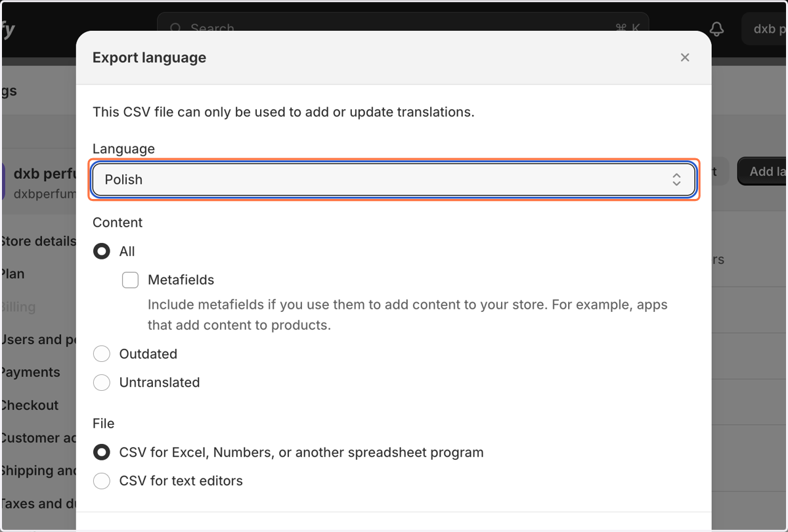Click the Search field in the top bar

403,28
